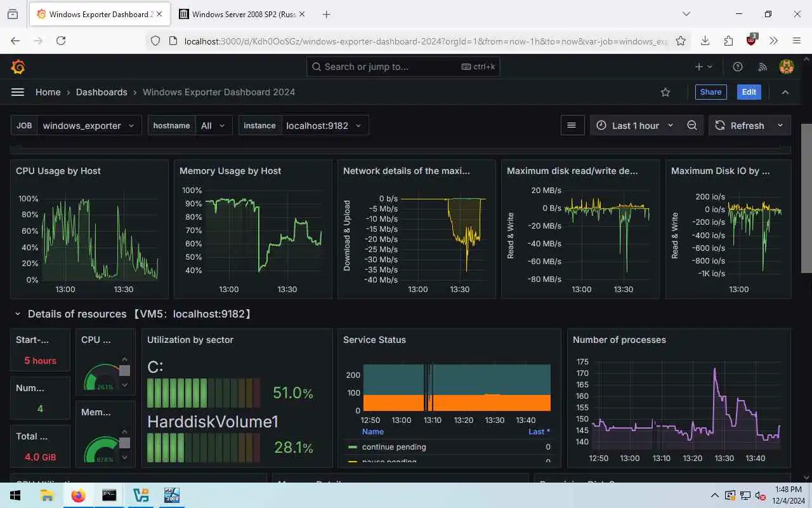Viewport: 812px width, 508px height.
Task: Click the Firefox taskbar icon
Action: tap(78, 495)
